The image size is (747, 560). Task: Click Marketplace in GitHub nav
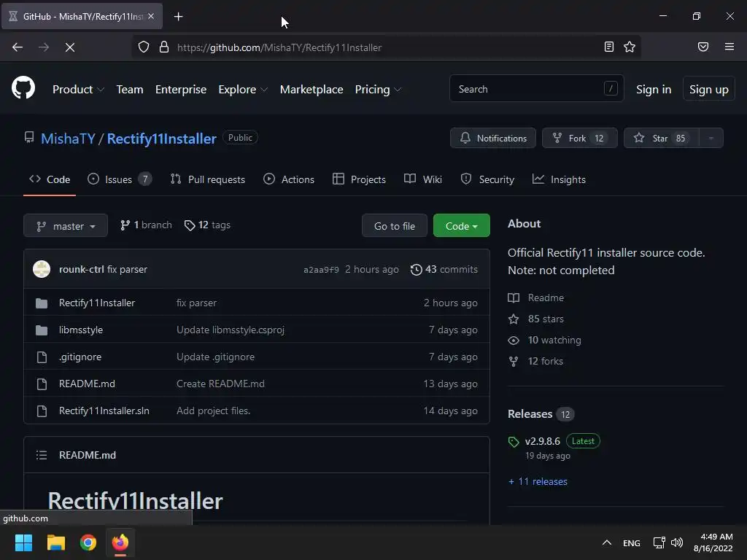coord(311,90)
